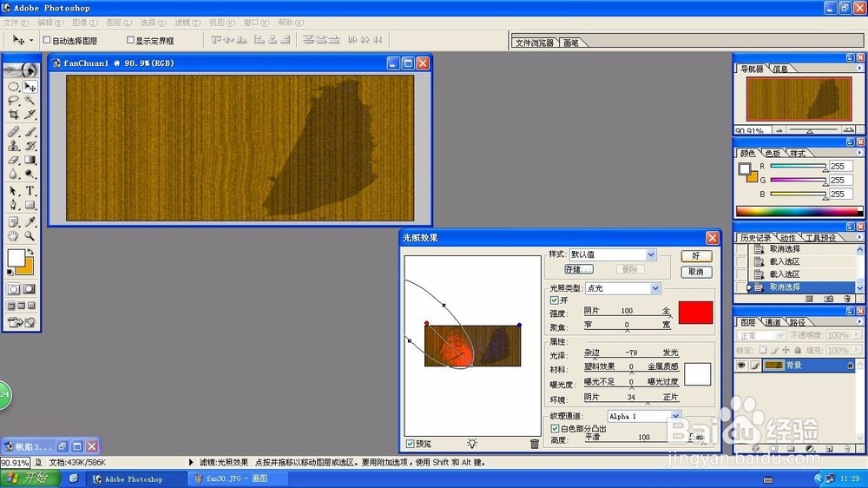Screen dimensions: 868x488
Task: Open the 文件浏览器 file browser tab
Action: (x=534, y=43)
